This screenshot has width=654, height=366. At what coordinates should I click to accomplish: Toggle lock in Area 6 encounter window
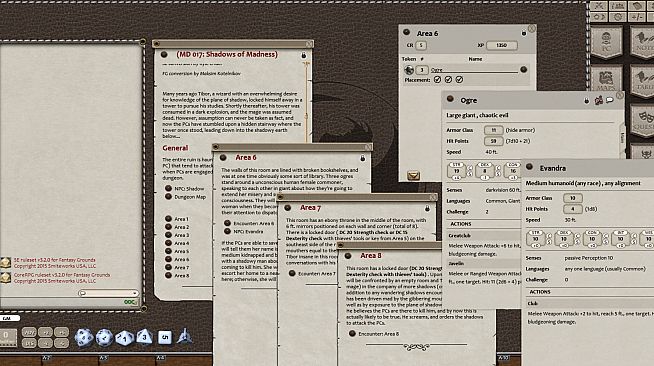(x=524, y=33)
